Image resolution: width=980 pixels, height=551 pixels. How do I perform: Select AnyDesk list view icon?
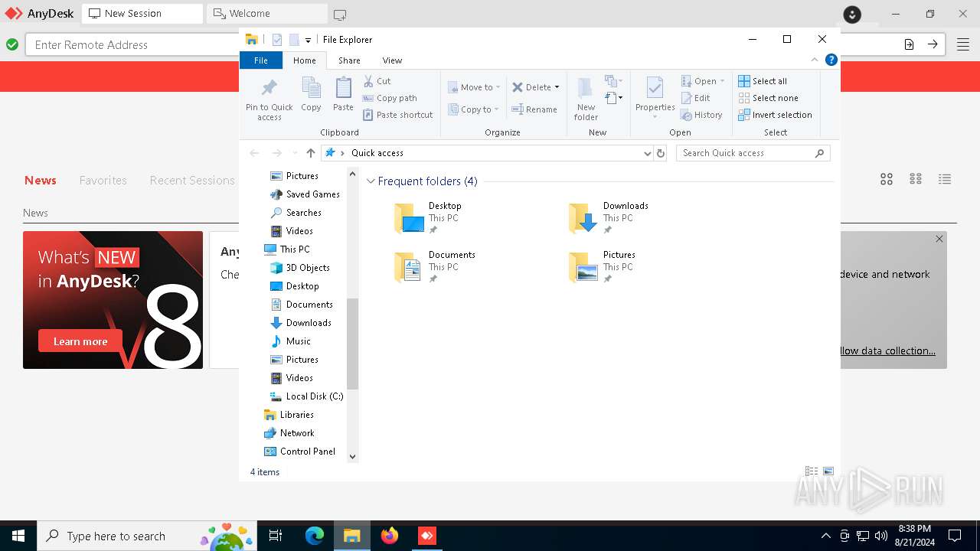[x=945, y=179]
